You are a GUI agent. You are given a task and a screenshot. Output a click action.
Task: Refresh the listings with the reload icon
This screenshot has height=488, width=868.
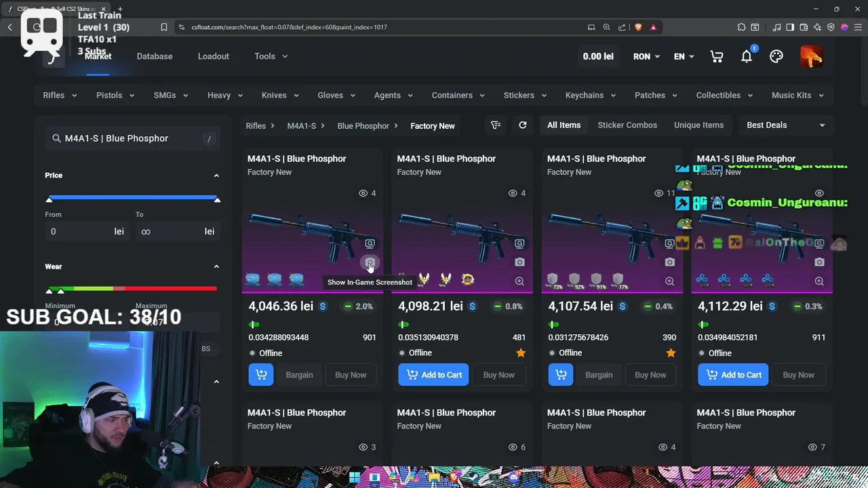(522, 125)
